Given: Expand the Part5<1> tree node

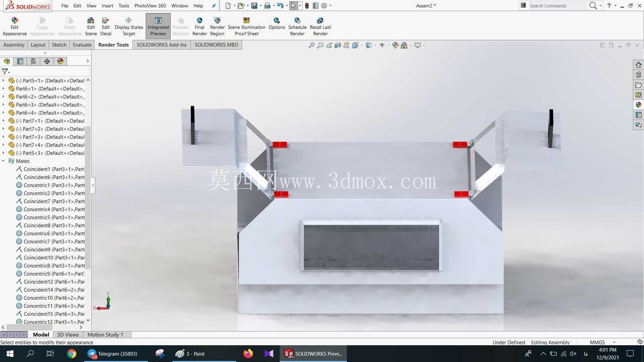Looking at the screenshot, I should pos(3,80).
